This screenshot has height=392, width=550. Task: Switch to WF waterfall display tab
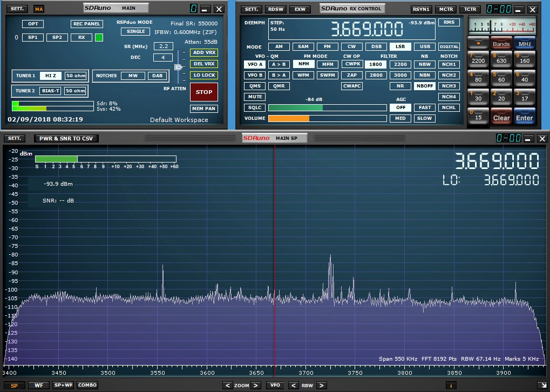(38, 386)
